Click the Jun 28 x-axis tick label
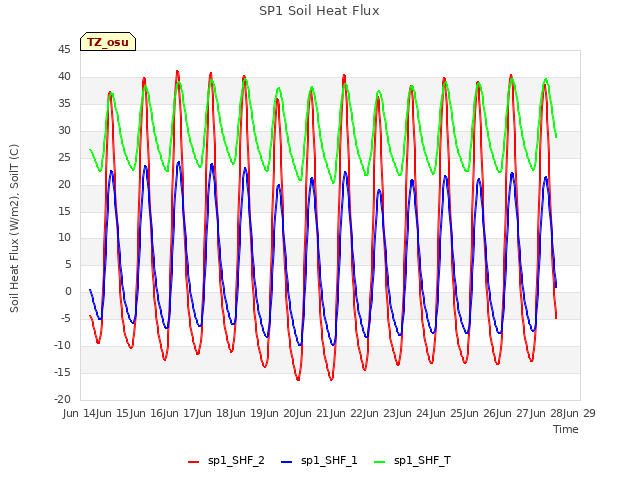Image resolution: width=640 pixels, height=480 pixels. [x=547, y=413]
